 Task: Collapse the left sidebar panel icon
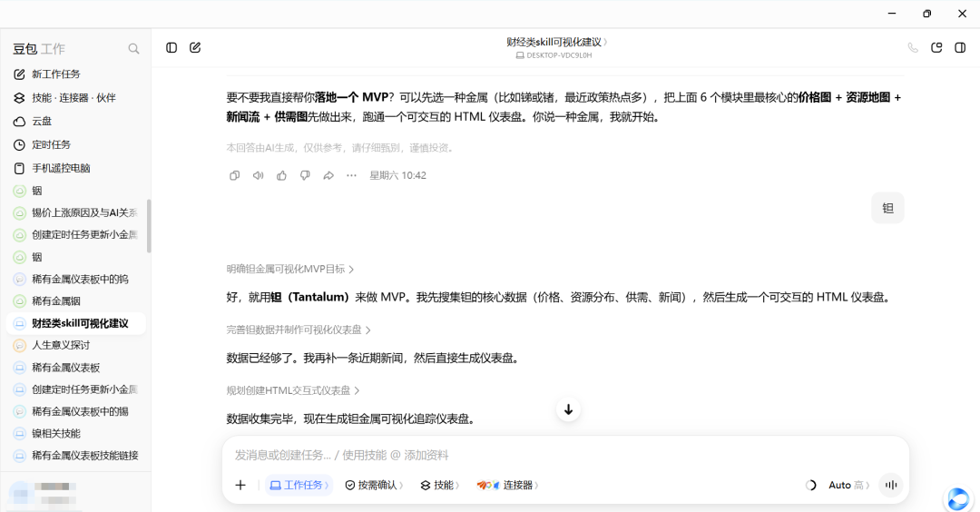click(x=171, y=47)
